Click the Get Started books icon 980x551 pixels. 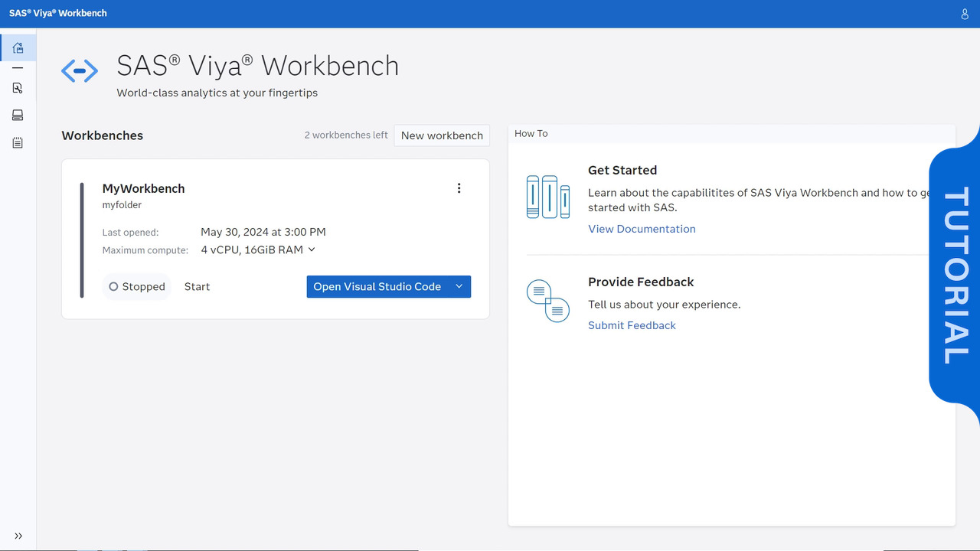pos(548,197)
